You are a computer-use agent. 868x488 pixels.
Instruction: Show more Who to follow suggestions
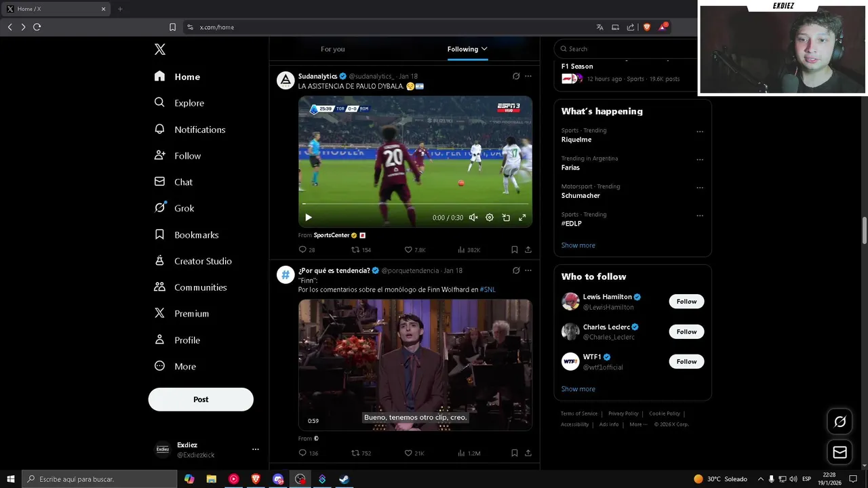pyautogui.click(x=578, y=389)
